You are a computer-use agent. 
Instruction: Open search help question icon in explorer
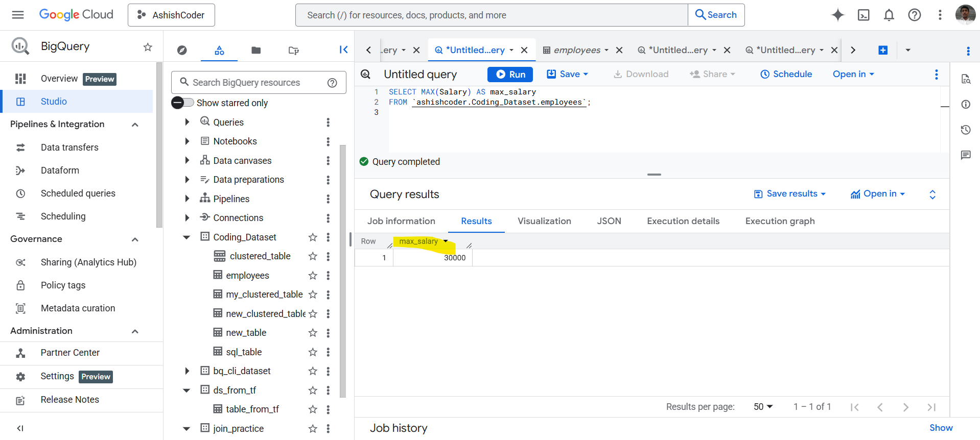[x=332, y=83]
